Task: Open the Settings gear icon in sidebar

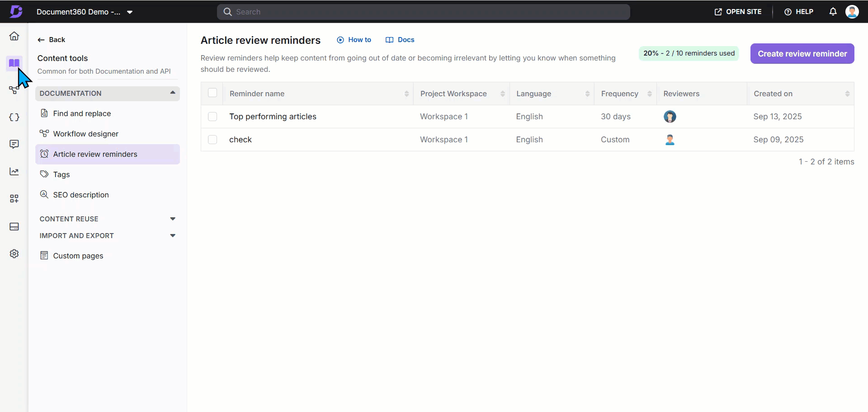Action: [x=14, y=254]
